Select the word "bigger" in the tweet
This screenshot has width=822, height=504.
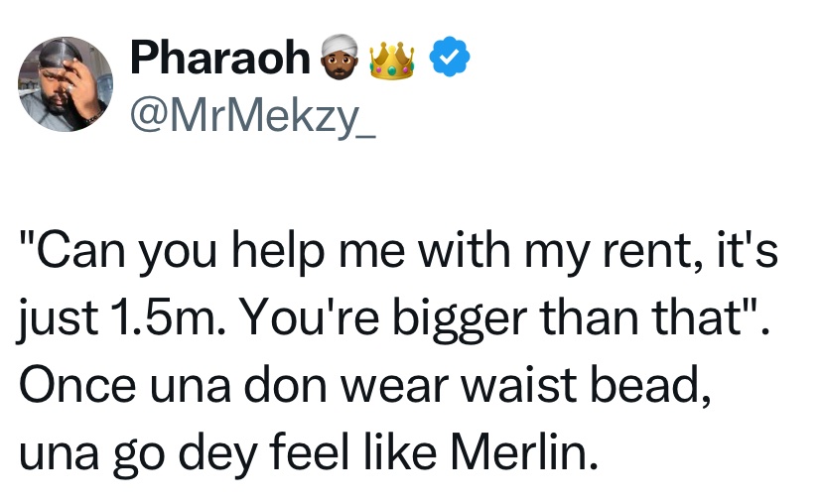(x=460, y=319)
